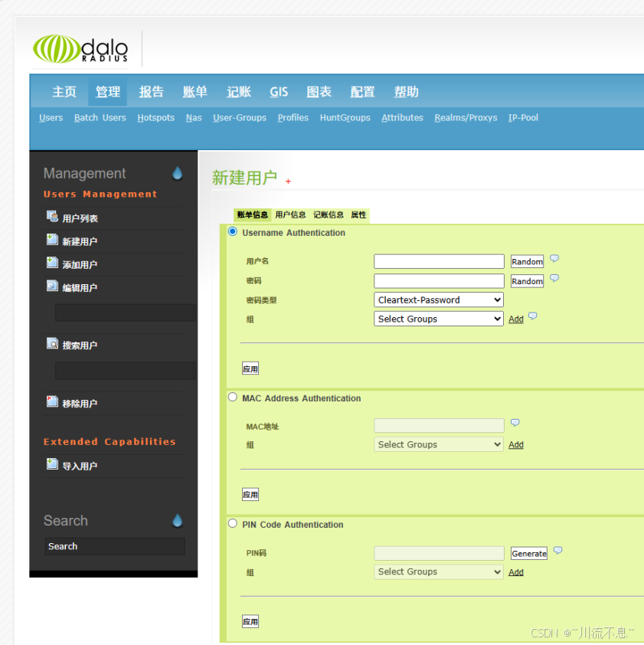Go to the Nas submenu link
This screenshot has width=644, height=645.
[194, 118]
